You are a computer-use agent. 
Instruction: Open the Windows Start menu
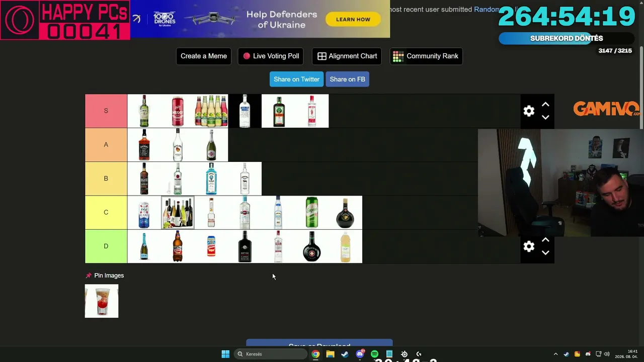[x=225, y=354]
